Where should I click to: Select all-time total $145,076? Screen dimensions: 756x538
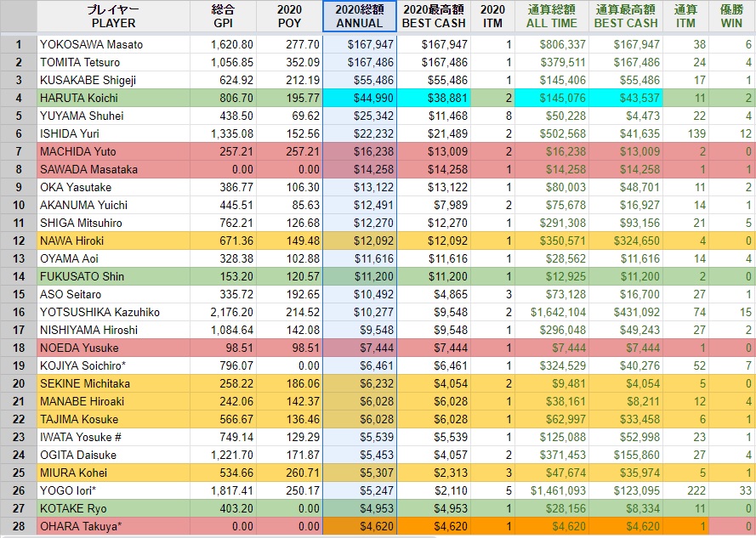[552, 98]
